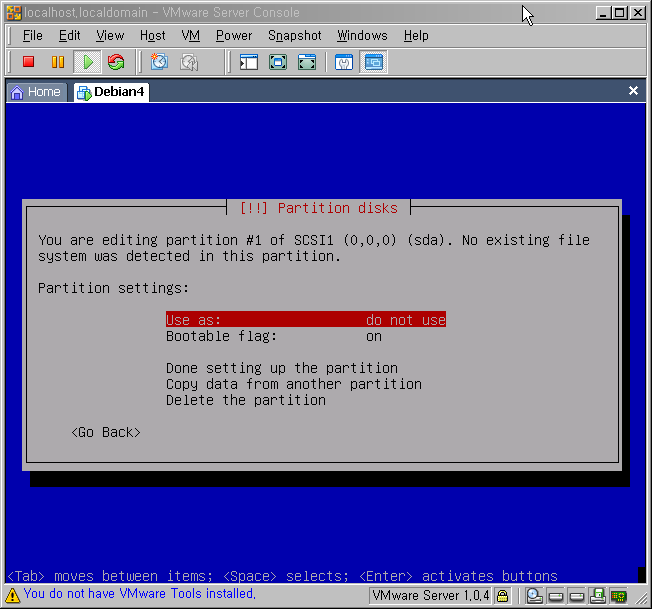Choose 'Done setting up the partition'
The width and height of the screenshot is (652, 609).
[281, 368]
